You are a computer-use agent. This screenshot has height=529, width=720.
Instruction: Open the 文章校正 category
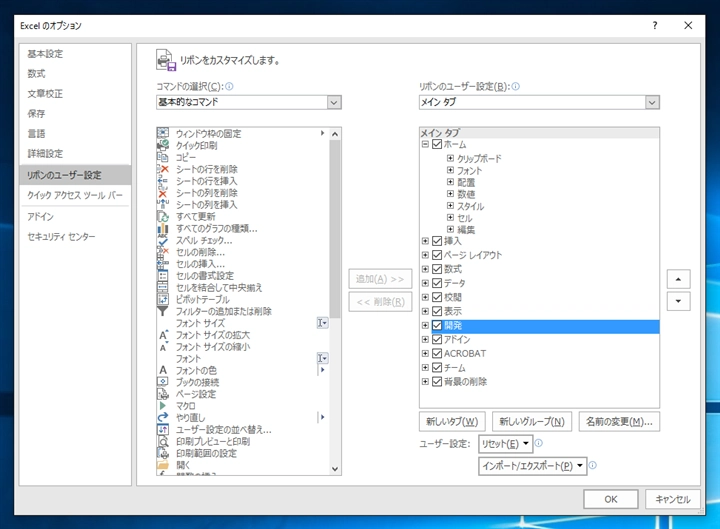tap(45, 94)
